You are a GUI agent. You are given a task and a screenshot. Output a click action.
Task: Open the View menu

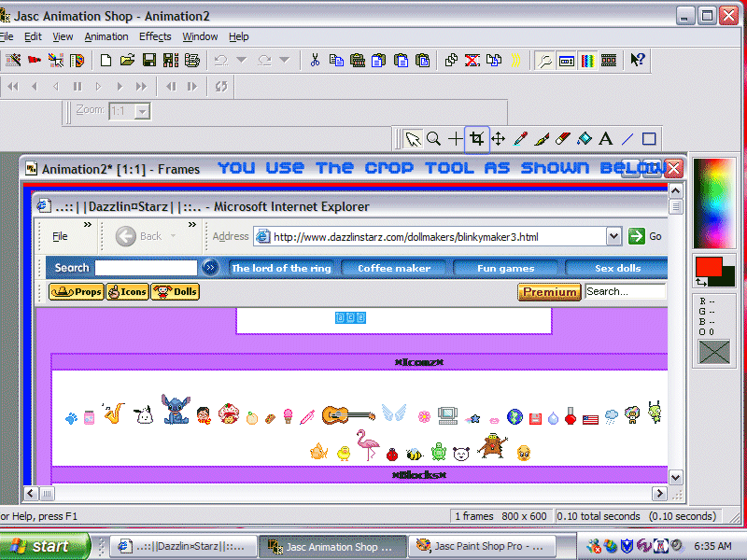coord(63,36)
